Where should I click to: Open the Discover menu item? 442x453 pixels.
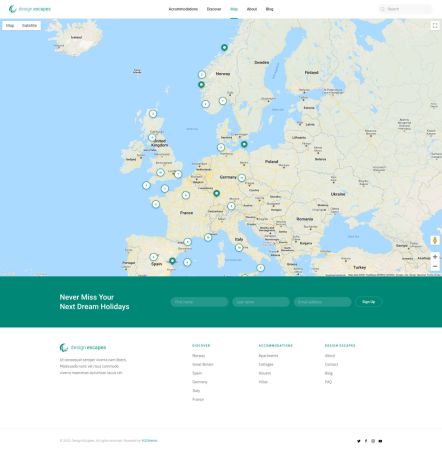tap(214, 9)
